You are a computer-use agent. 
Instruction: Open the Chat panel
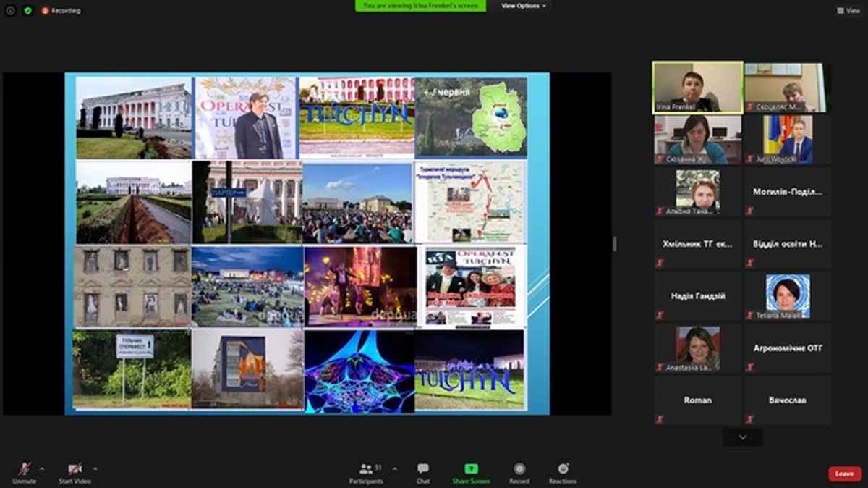pos(422,471)
